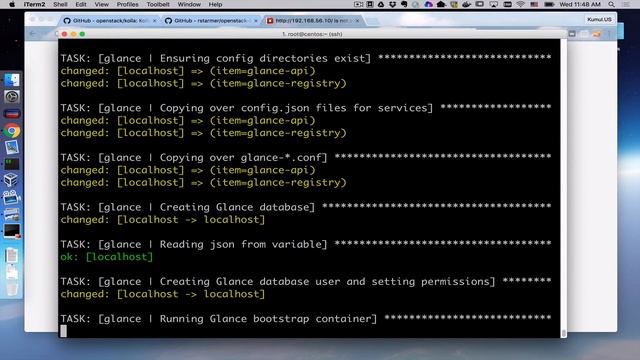
Task: Open the Kumul.US Chrome profile button
Action: point(599,19)
